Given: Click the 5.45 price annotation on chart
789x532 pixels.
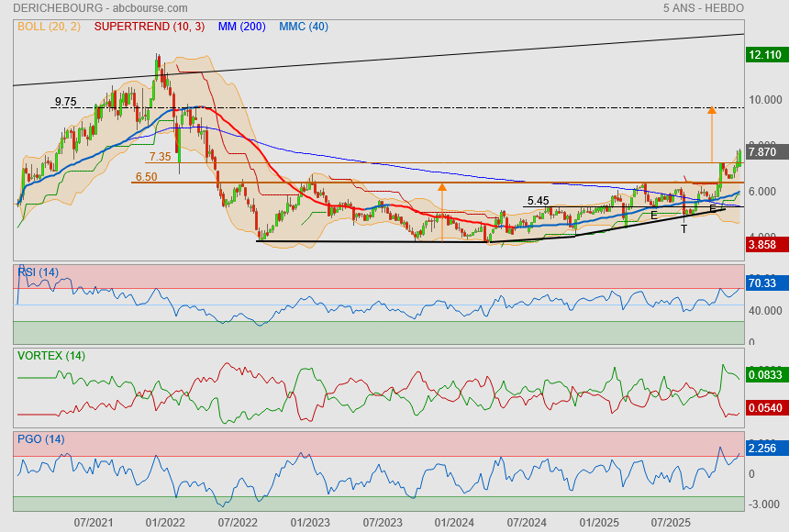Looking at the screenshot, I should [539, 200].
